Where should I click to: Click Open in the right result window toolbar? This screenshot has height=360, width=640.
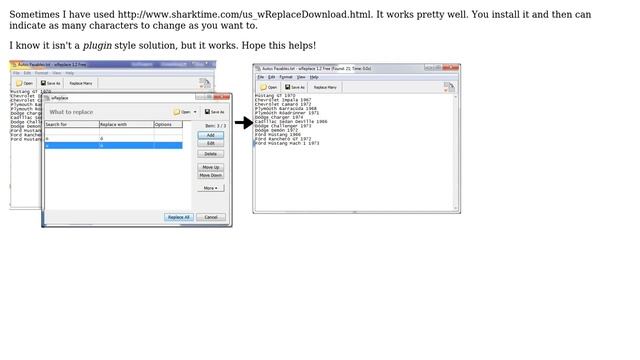coord(269,87)
